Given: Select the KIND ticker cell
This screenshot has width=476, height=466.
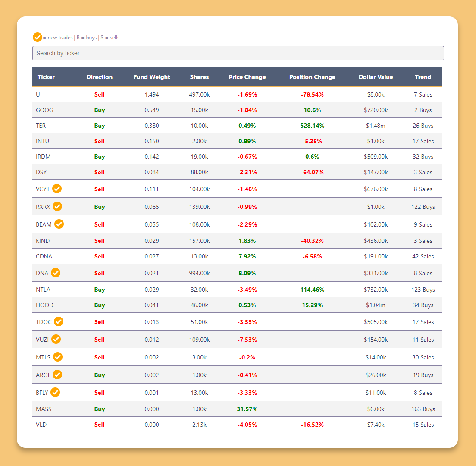Looking at the screenshot, I should coord(43,241).
